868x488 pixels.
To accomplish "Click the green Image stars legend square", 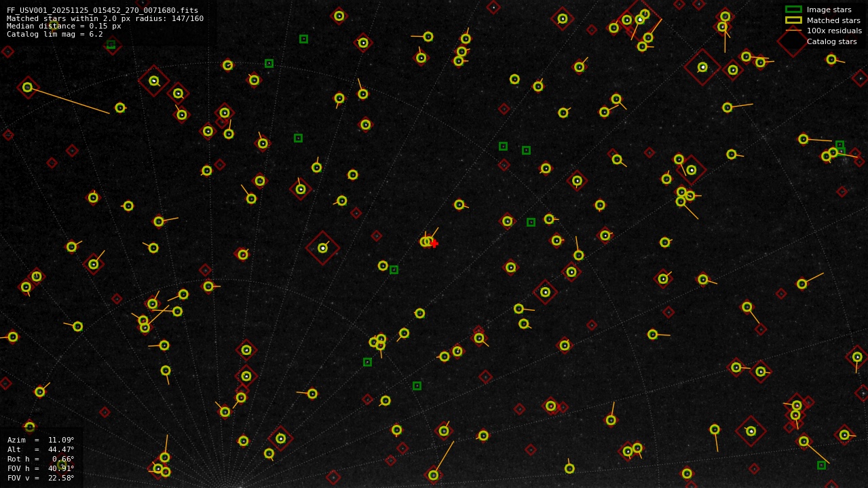I will pyautogui.click(x=793, y=10).
